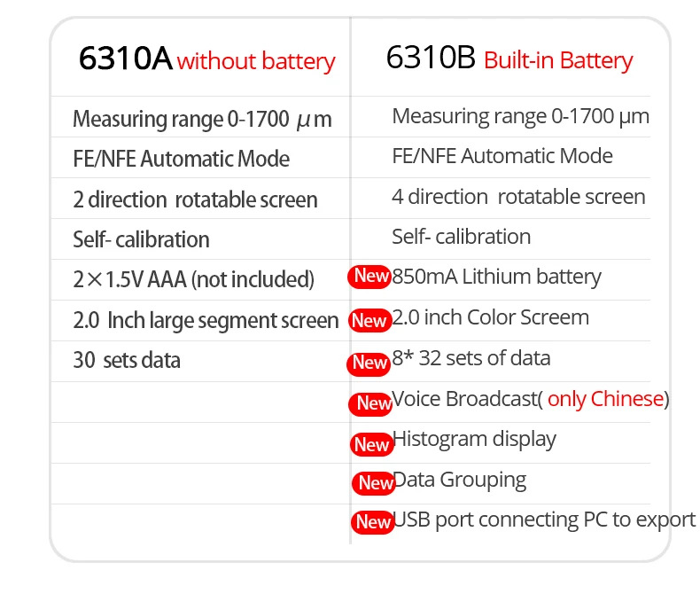Click the New badge beside 2.0 inch Color Screem
The width and height of the screenshot is (700, 594).
(x=369, y=320)
